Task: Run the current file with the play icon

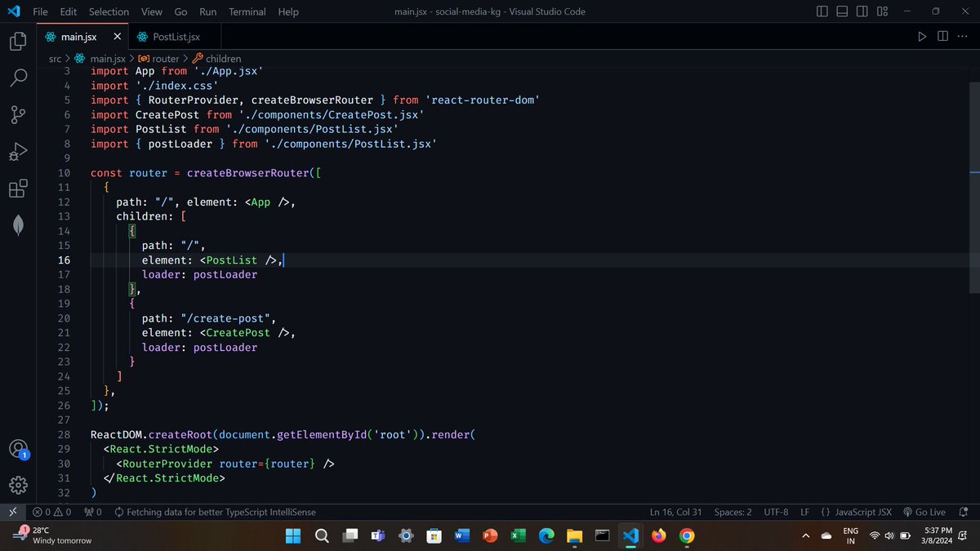Action: [x=922, y=36]
